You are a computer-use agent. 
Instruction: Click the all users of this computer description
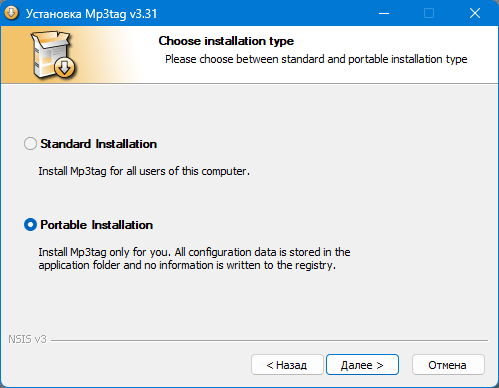tap(144, 171)
